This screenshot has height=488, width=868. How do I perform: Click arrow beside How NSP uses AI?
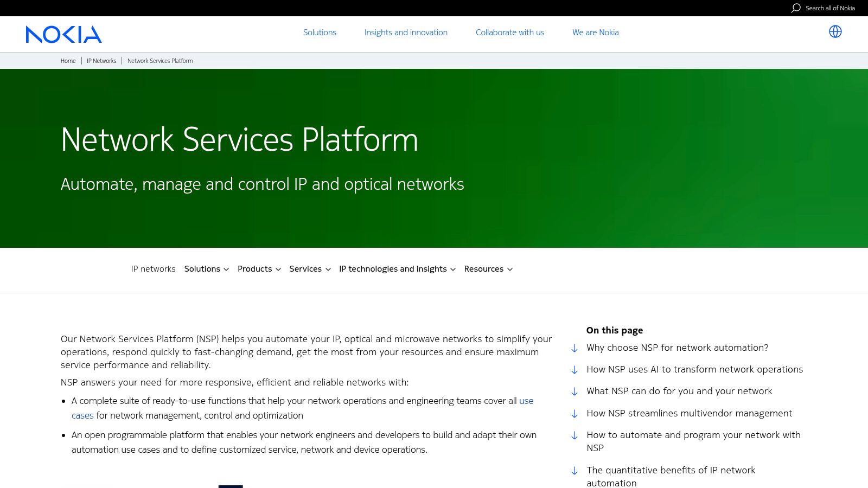(x=575, y=370)
